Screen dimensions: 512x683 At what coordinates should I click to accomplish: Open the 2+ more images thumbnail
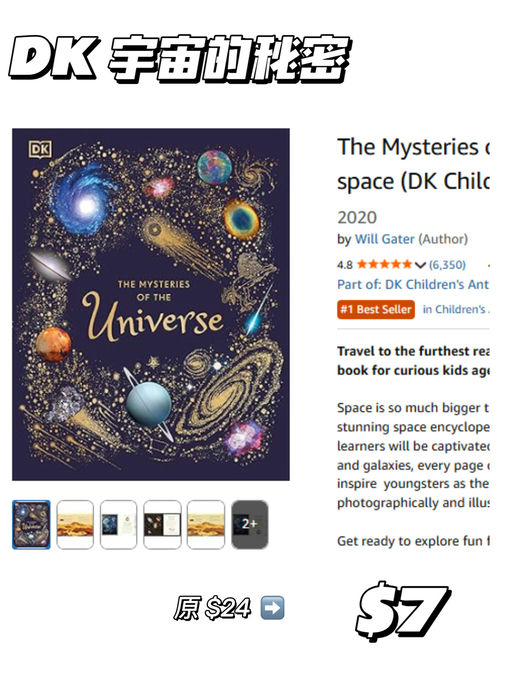(249, 524)
